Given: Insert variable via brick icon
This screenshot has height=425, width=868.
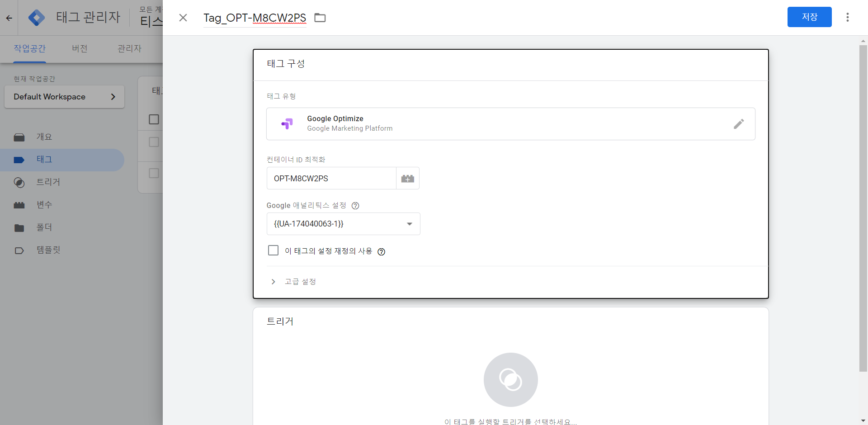Looking at the screenshot, I should [x=408, y=179].
